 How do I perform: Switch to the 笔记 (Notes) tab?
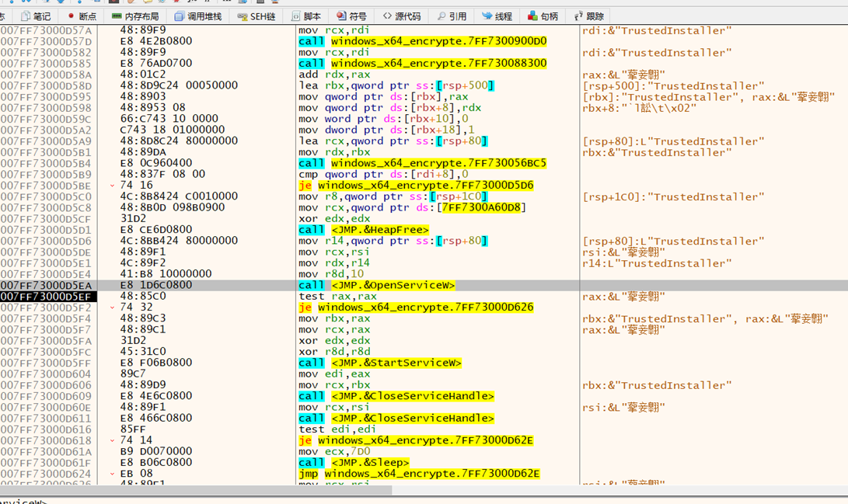(39, 14)
